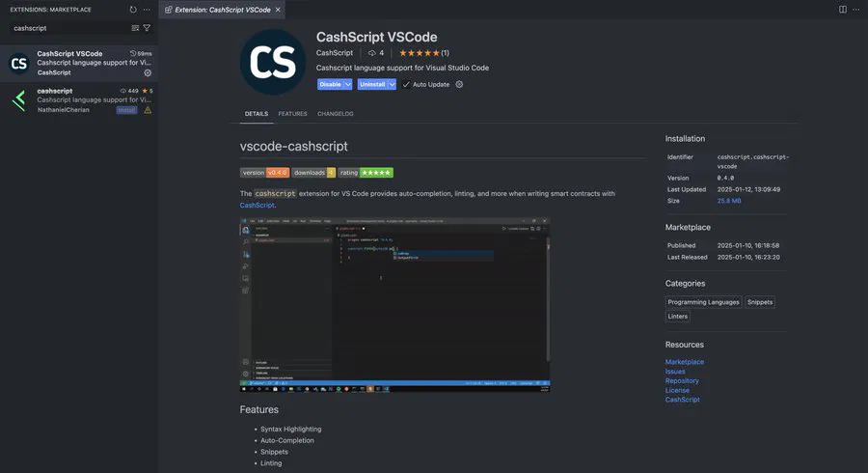Screen dimensions: 868x473
Task: Select the Programming Languages category tag
Action: tap(703, 302)
